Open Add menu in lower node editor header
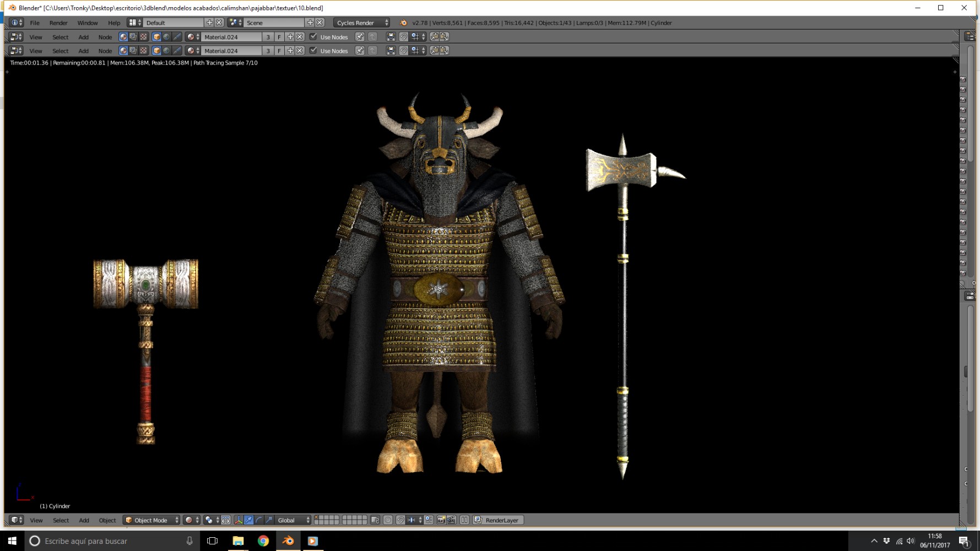Viewport: 980px width, 551px height. pos(83,51)
